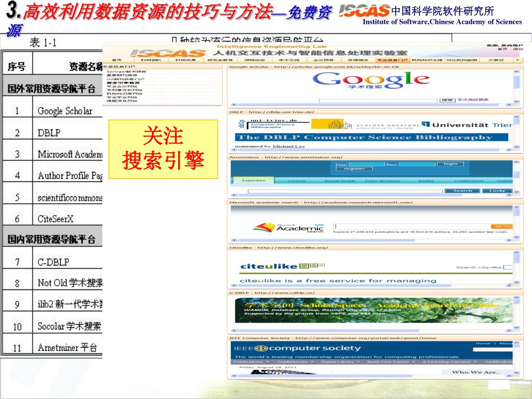
Task: Open the IEEE Computer Society Home link
Action: (x=483, y=344)
